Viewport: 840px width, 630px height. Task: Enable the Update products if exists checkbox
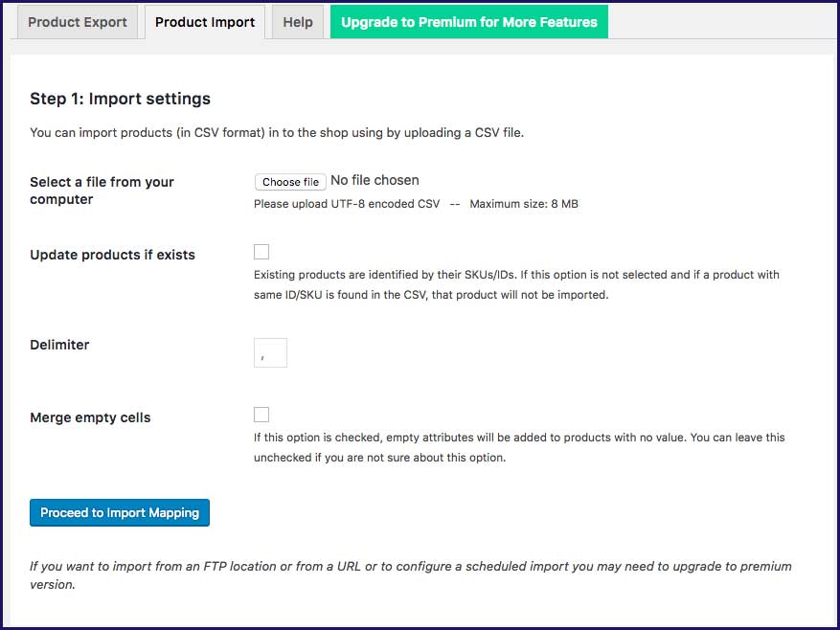261,252
